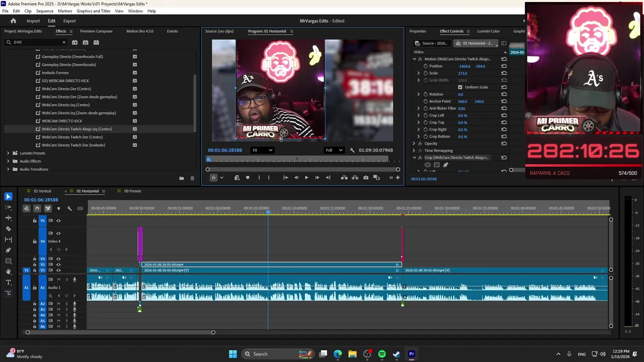Add a marker in the timeline header

(58, 208)
